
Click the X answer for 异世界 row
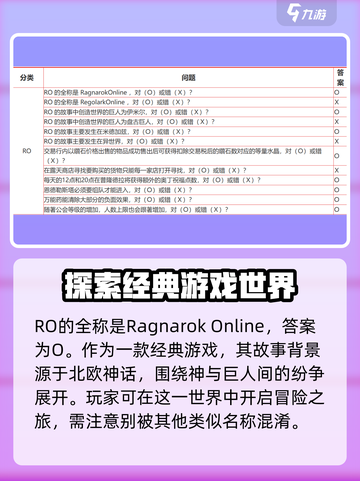[x=337, y=141]
